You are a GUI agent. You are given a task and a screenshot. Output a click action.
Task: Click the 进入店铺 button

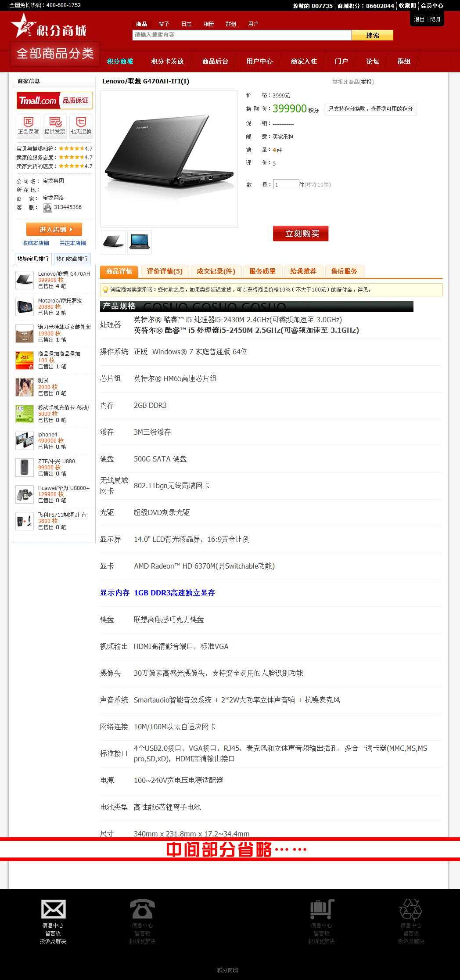pyautogui.click(x=54, y=229)
